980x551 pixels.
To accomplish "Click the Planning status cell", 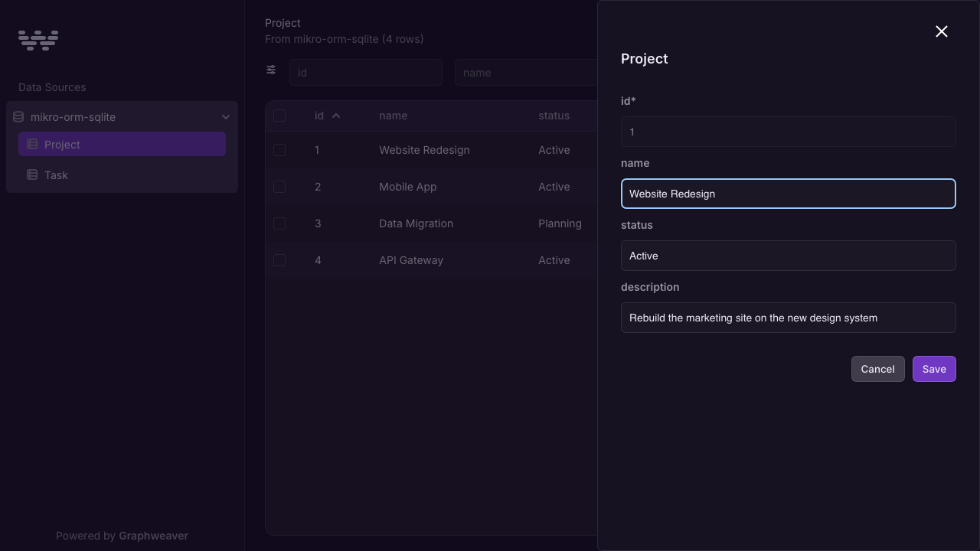I will pos(560,223).
